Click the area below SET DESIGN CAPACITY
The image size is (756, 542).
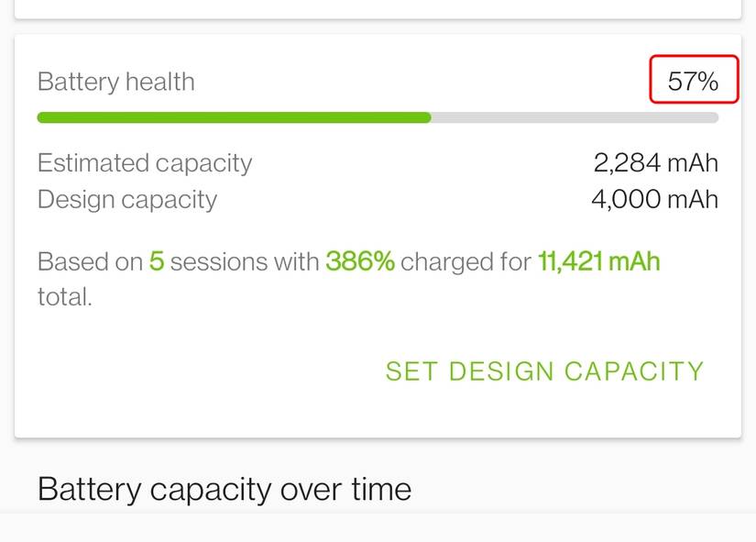click(544, 408)
